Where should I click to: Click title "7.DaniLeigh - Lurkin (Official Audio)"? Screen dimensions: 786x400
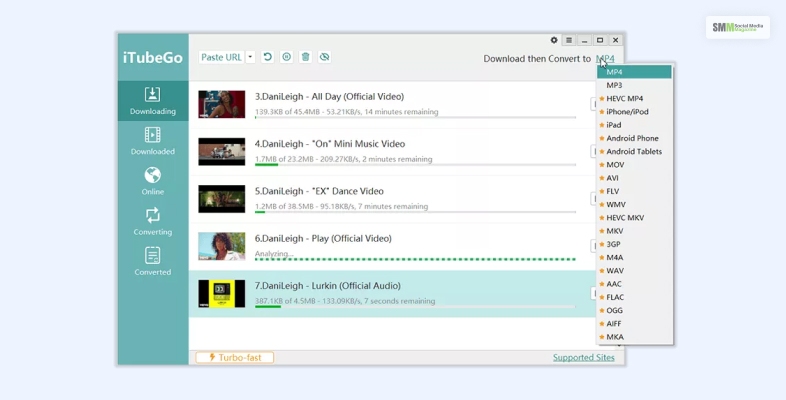click(x=328, y=286)
